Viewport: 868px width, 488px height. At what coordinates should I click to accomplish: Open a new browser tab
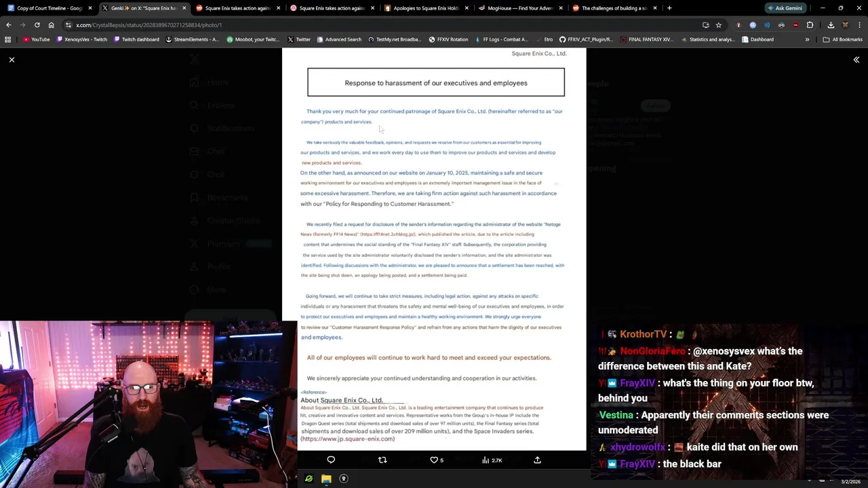[669, 8]
